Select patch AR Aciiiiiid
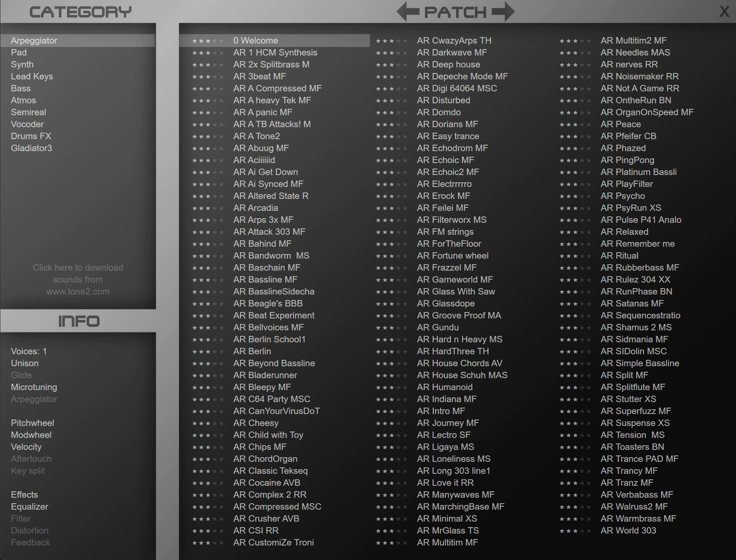The image size is (736, 560). 254,160
